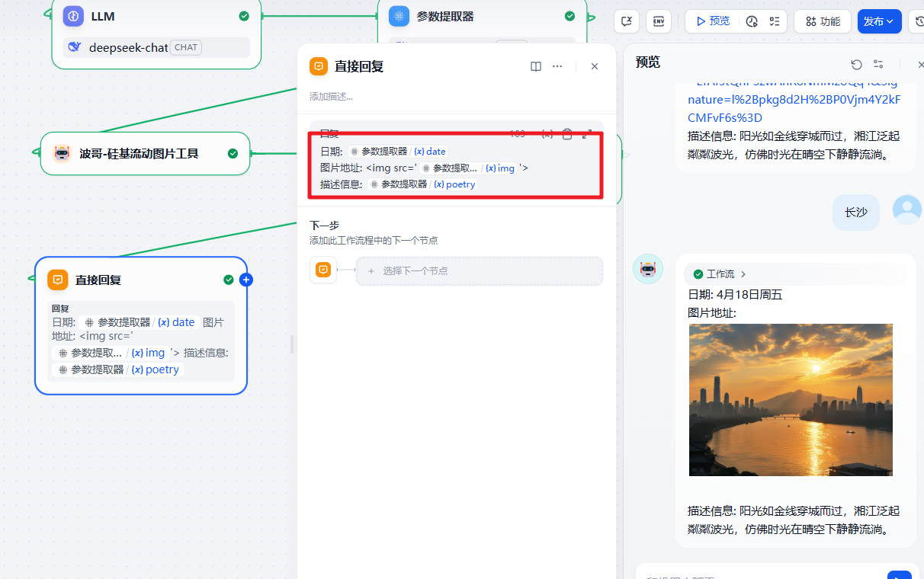Open the more options ellipsis menu
The width and height of the screenshot is (924, 579).
557,66
